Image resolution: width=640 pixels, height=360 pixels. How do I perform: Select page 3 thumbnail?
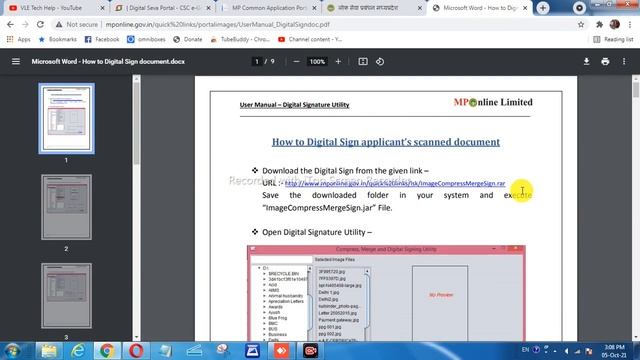tap(67, 296)
